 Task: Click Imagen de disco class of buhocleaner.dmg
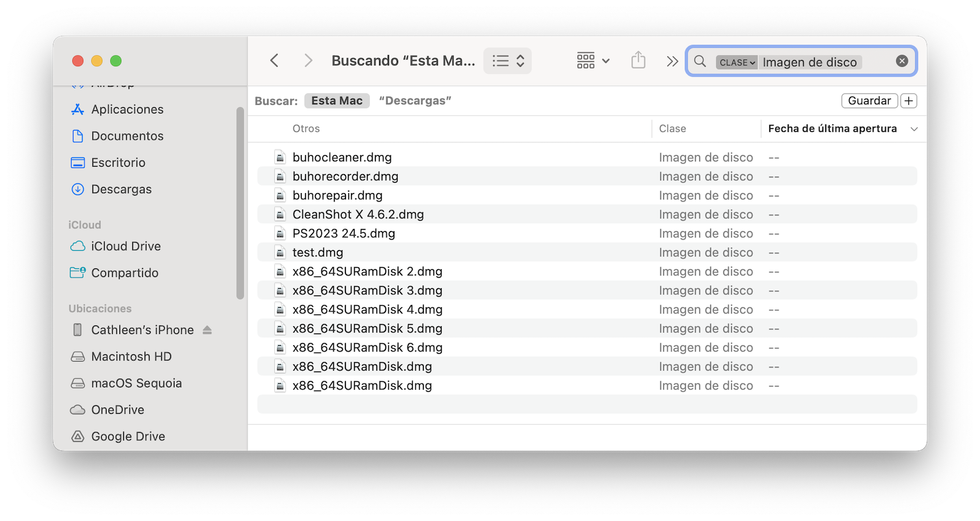[706, 158]
